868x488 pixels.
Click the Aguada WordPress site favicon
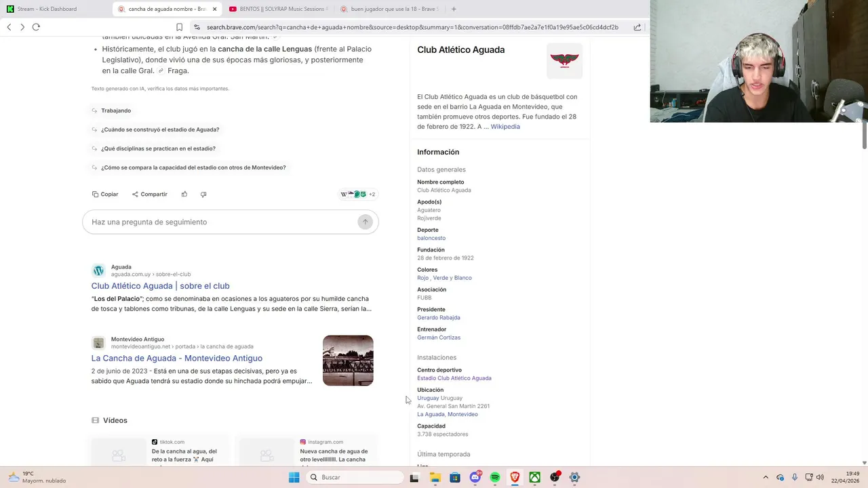pos(98,270)
